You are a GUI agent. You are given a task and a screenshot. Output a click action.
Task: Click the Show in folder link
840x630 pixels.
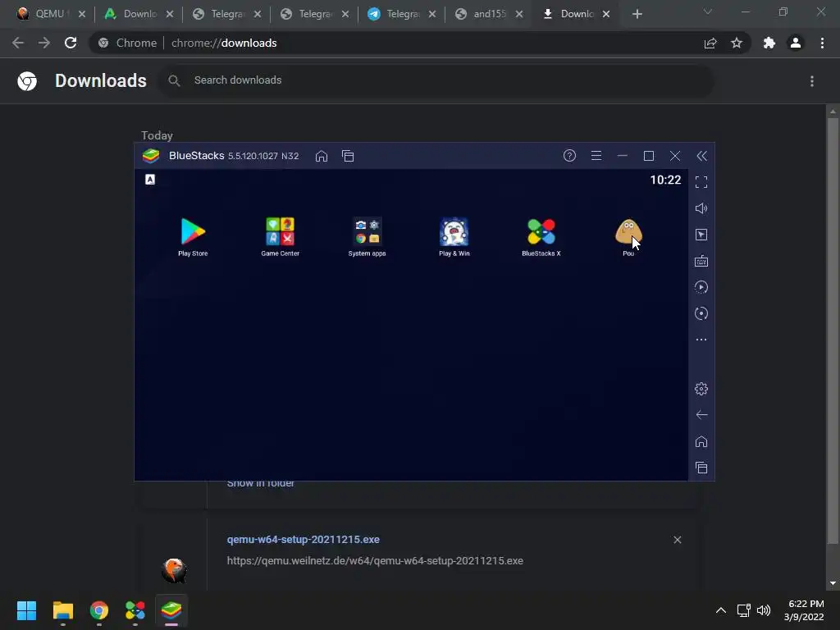tap(261, 483)
